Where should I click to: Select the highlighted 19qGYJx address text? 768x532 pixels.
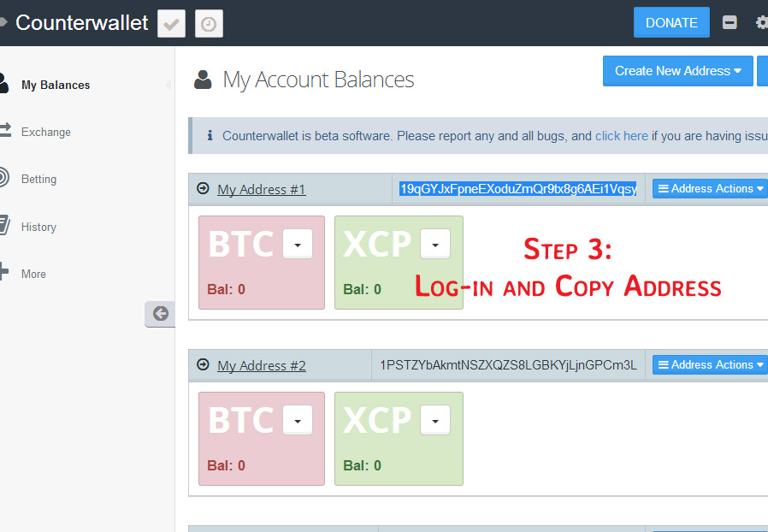[x=518, y=189]
